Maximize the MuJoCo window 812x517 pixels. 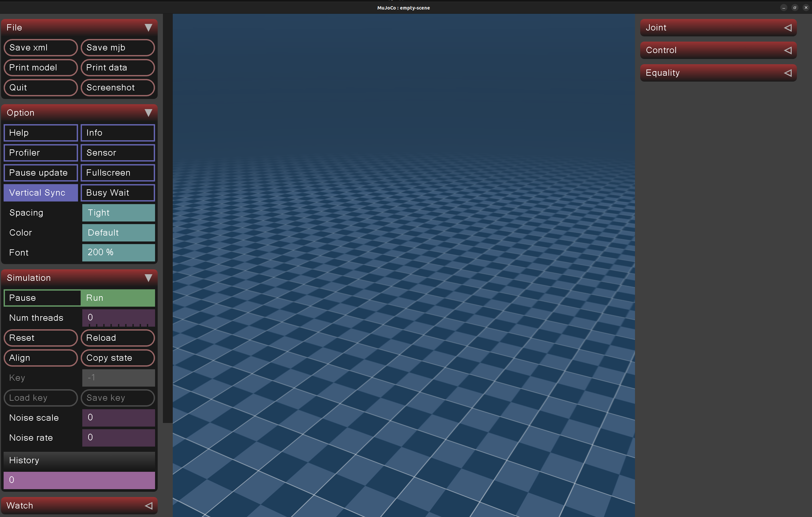795,8
